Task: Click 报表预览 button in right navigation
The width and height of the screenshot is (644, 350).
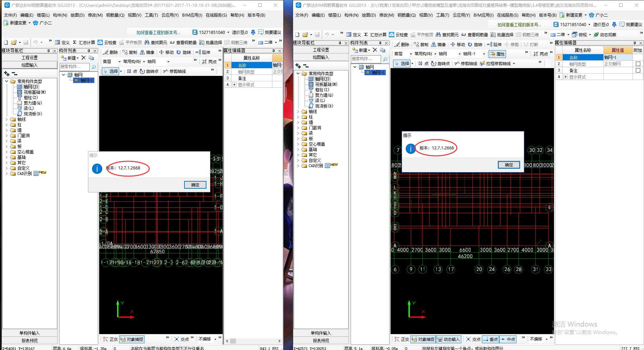Action: (321, 341)
